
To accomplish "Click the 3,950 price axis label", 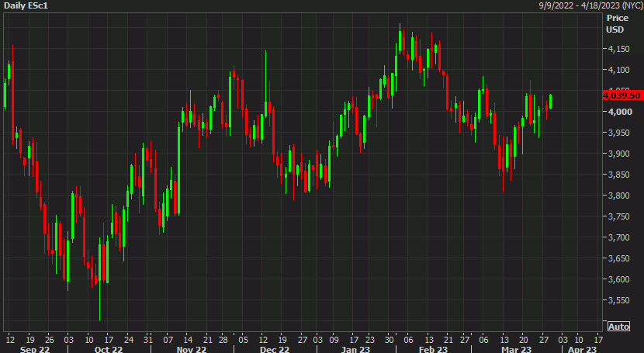I will 618,133.
